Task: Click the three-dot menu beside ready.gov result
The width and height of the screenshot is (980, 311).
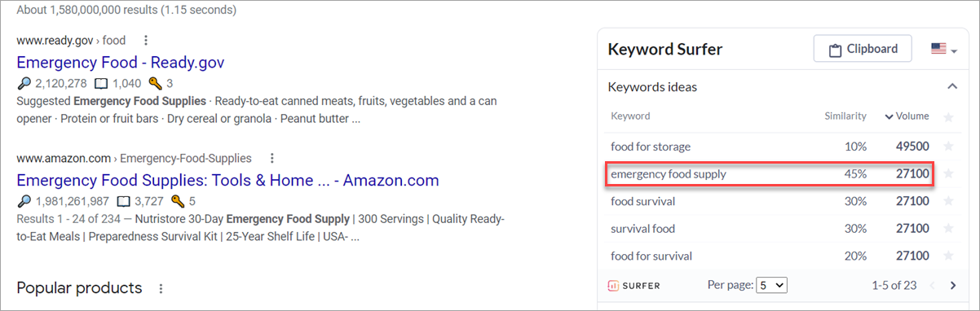Action: pos(146,40)
